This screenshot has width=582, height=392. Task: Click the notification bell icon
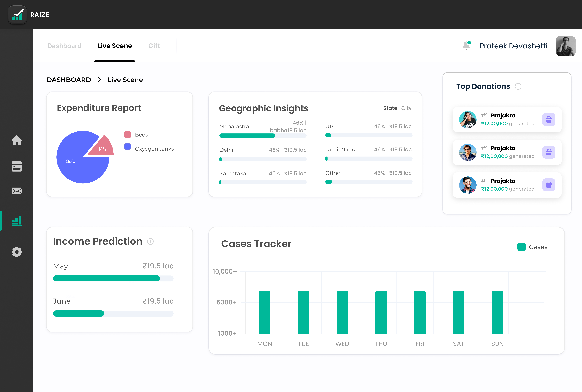467,46
